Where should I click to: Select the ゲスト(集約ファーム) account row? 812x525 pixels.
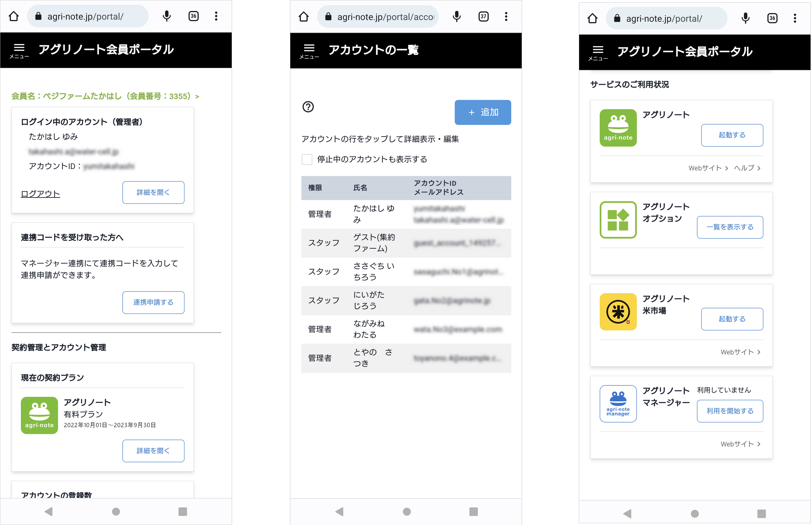point(406,243)
